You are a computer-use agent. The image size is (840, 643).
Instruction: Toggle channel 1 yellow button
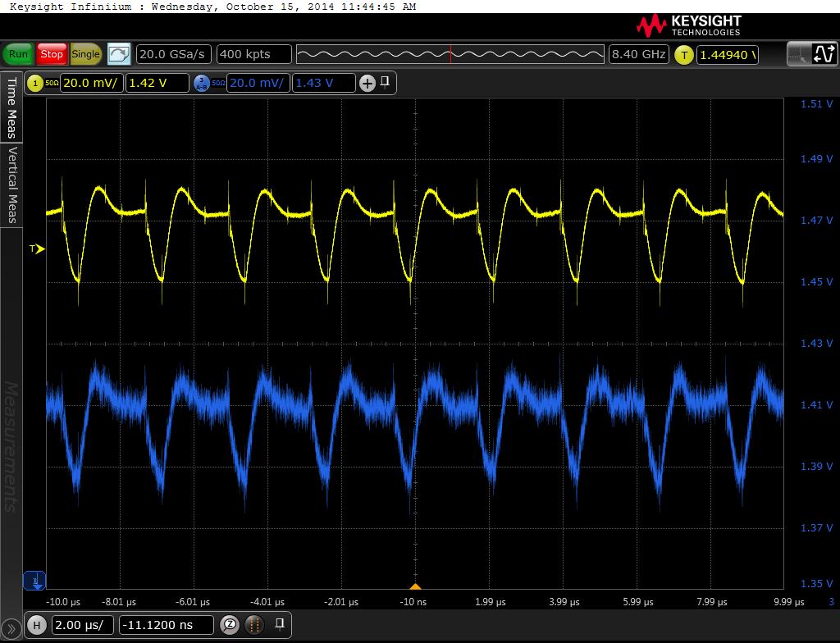35,83
